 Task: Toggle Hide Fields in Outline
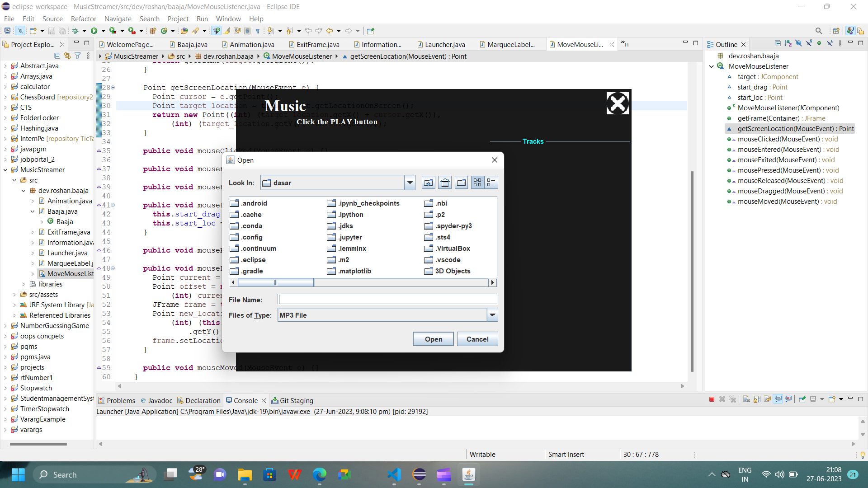coord(798,43)
